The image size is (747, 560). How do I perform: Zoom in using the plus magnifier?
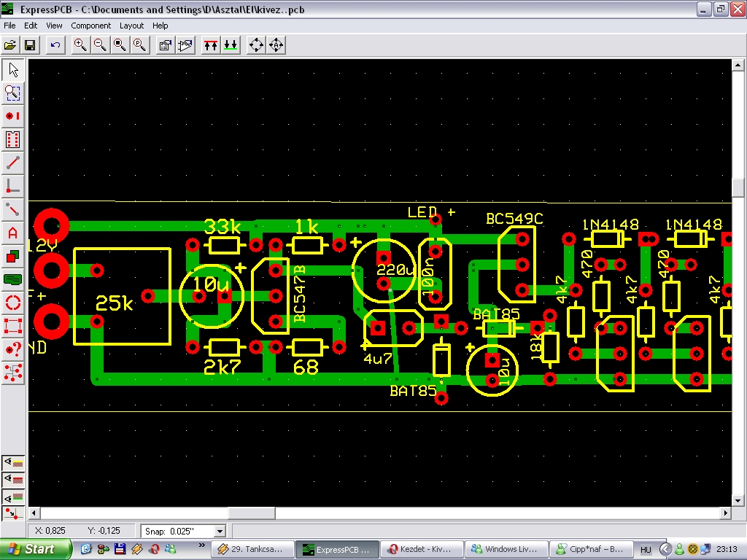80,45
